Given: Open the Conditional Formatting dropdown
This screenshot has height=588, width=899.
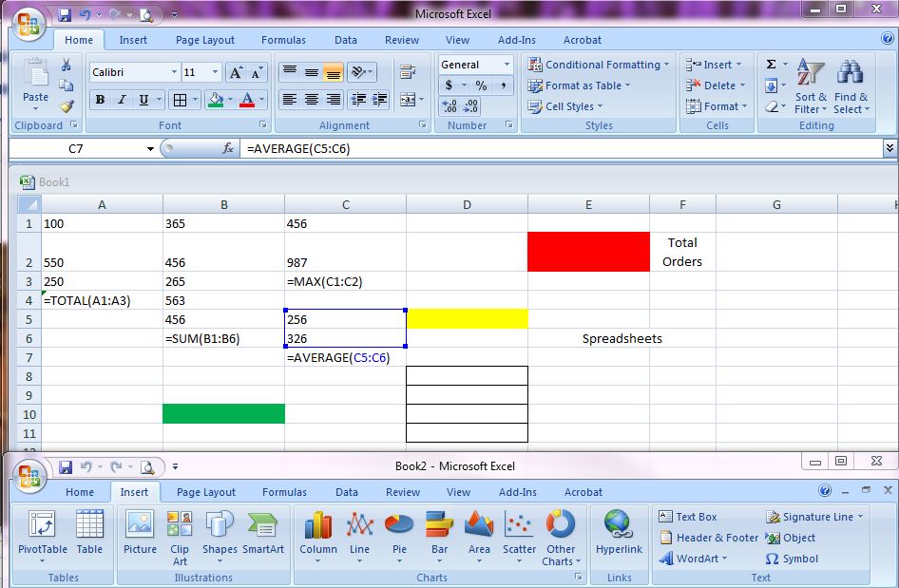Looking at the screenshot, I should pyautogui.click(x=599, y=65).
